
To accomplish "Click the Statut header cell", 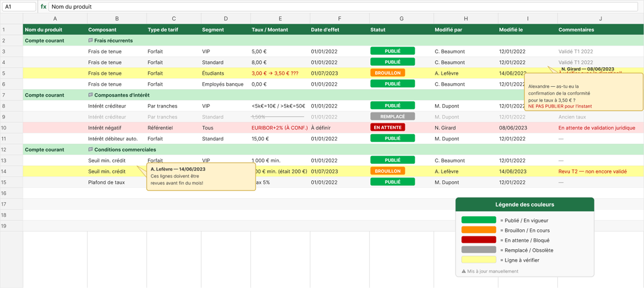I will [401, 30].
